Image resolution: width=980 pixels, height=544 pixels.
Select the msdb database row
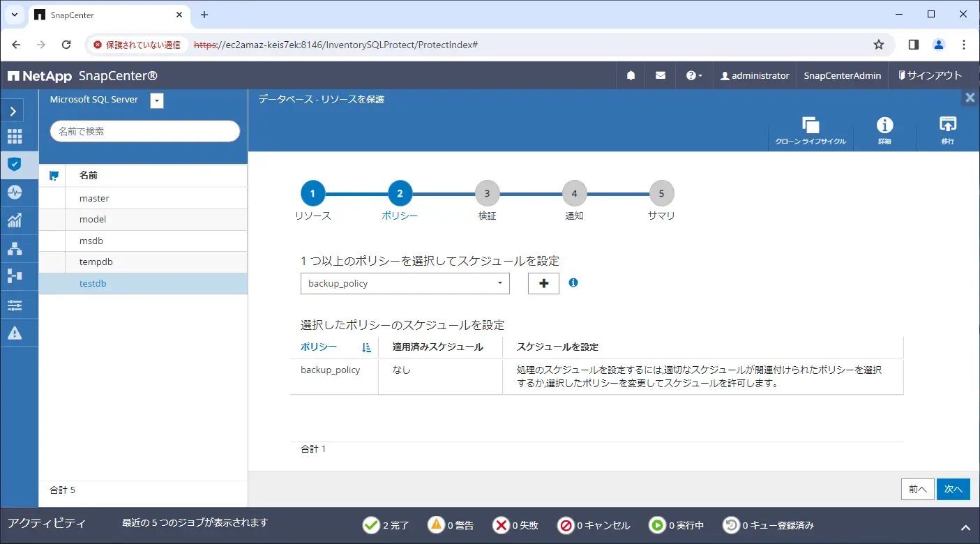[143, 241]
